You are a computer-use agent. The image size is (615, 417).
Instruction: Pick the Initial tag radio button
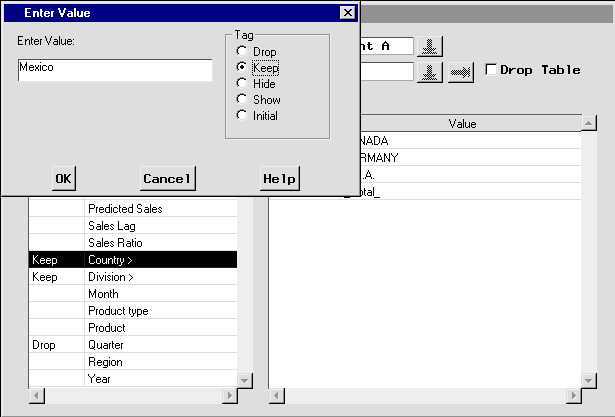point(241,116)
